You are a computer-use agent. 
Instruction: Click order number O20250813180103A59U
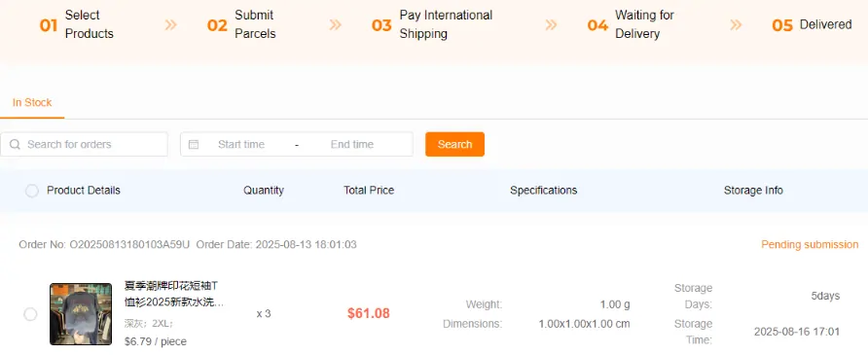[x=129, y=244]
